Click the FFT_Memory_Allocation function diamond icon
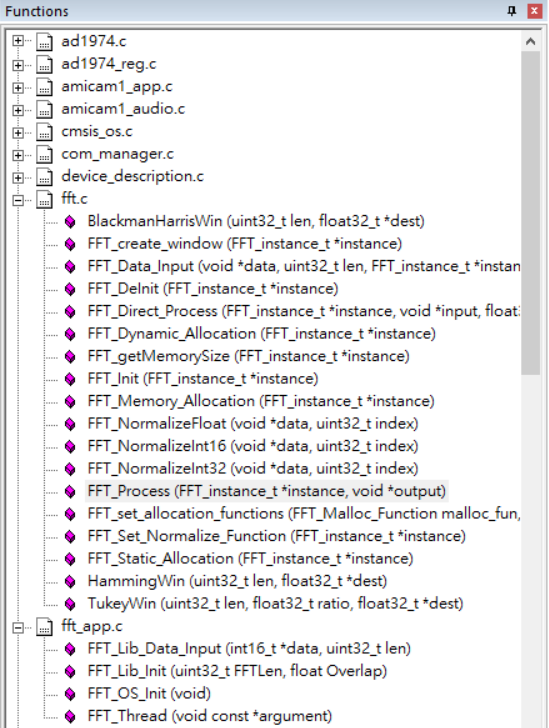 pos(70,402)
